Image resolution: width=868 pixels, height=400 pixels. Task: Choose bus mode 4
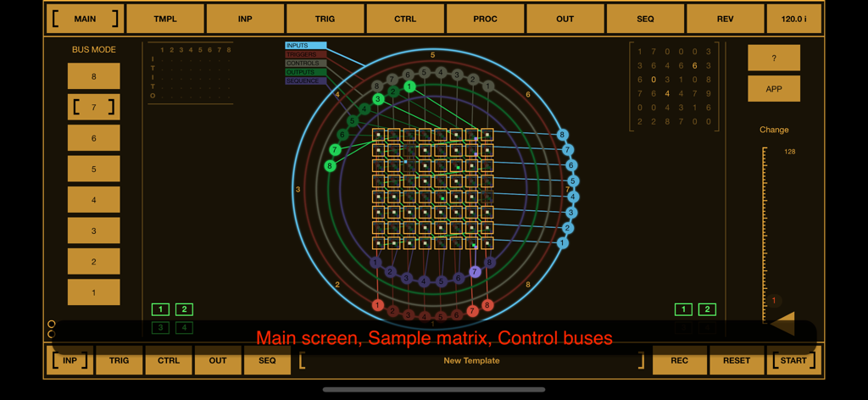[93, 200]
